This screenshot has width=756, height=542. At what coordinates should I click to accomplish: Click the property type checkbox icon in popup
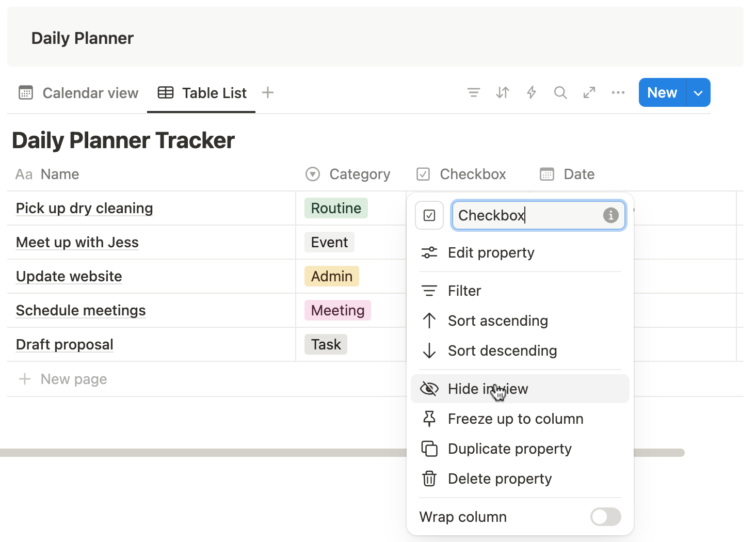click(x=429, y=215)
